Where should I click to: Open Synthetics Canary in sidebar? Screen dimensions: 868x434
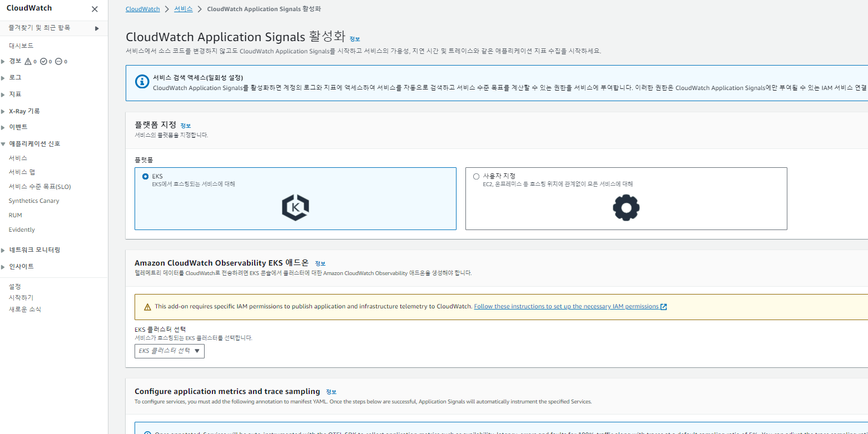(34, 201)
